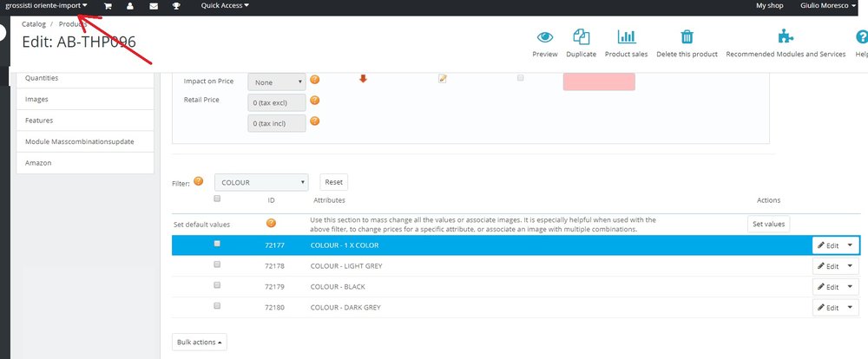Click help icon next to tax incl field

coord(314,121)
